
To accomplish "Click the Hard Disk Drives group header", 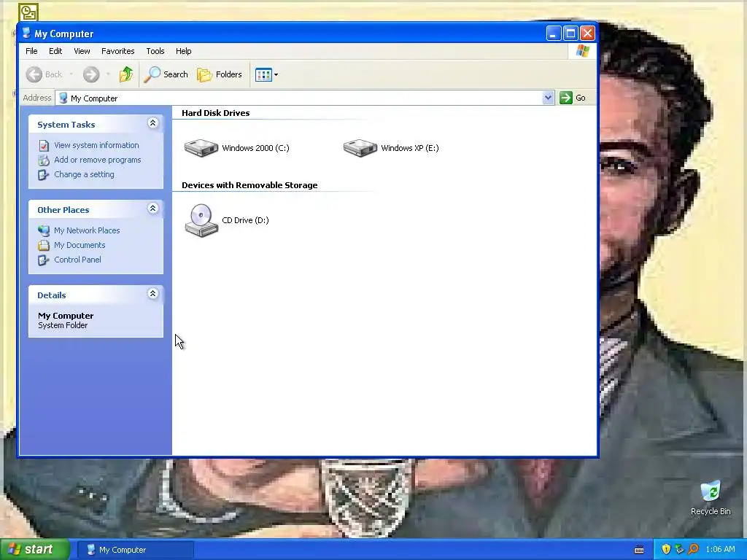I will pos(215,113).
